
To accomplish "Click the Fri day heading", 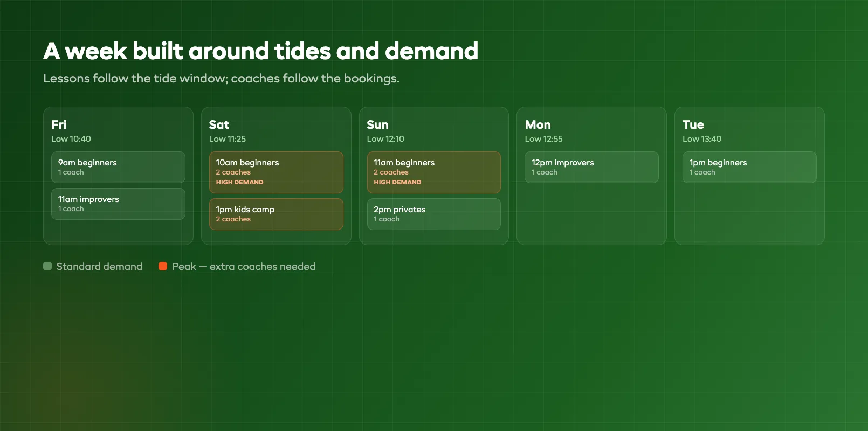I will point(59,124).
